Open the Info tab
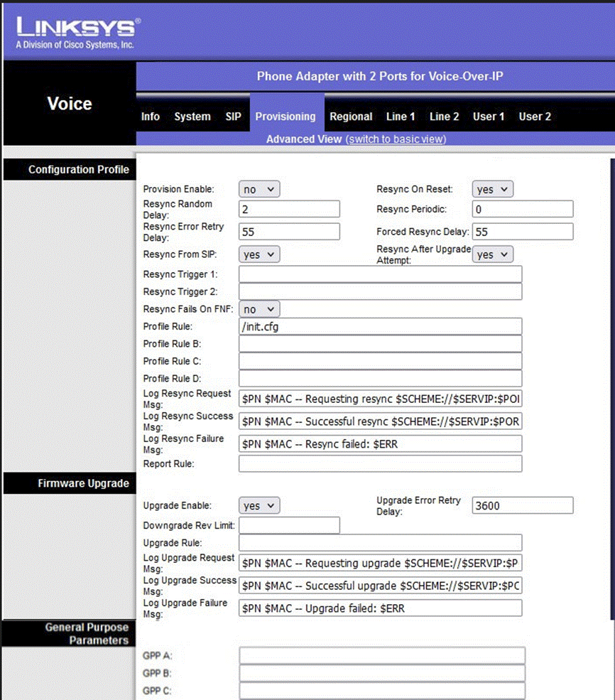The height and width of the screenshot is (700, 615). click(x=151, y=117)
